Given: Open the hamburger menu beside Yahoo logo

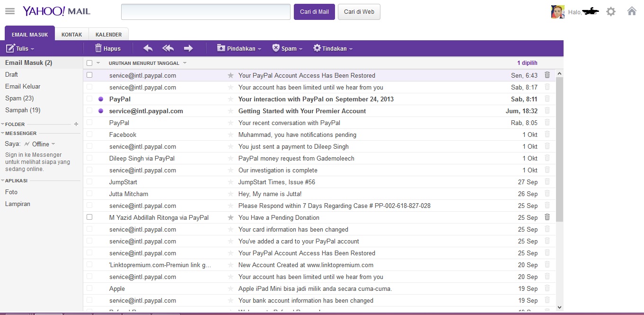Looking at the screenshot, I should 10,11.
